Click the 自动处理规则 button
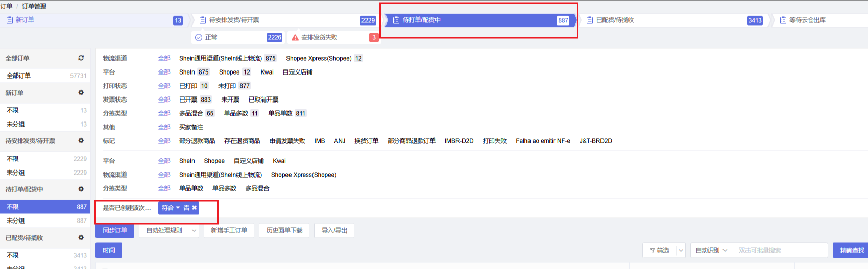Image resolution: width=868 pixels, height=269 pixels. point(164,231)
